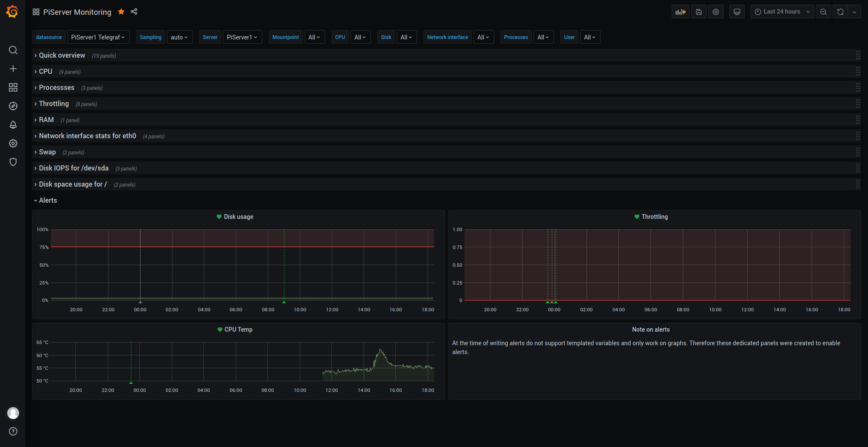This screenshot has height=447, width=868.
Task: Refresh the dashboard
Action: coord(840,12)
